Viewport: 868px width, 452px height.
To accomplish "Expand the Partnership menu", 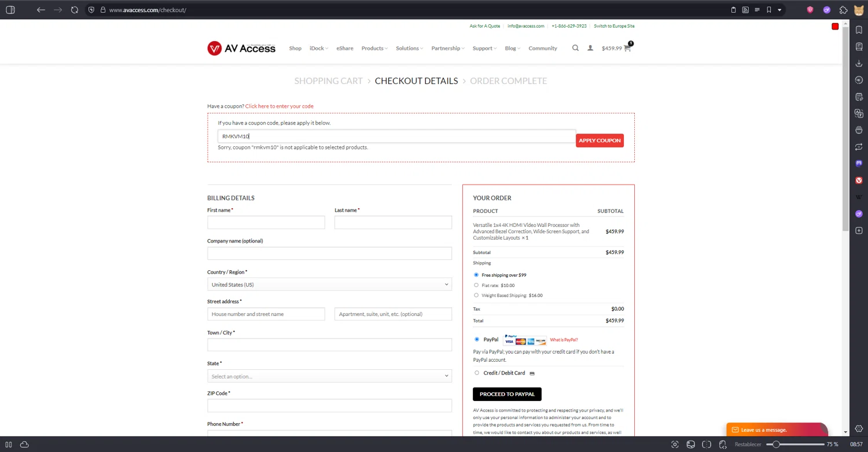I will pos(448,48).
